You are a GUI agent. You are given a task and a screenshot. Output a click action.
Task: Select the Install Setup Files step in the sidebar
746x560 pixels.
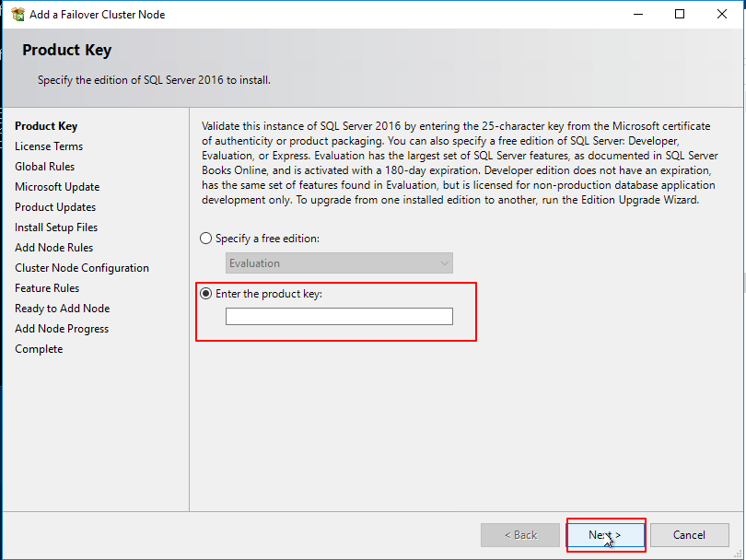pos(56,227)
